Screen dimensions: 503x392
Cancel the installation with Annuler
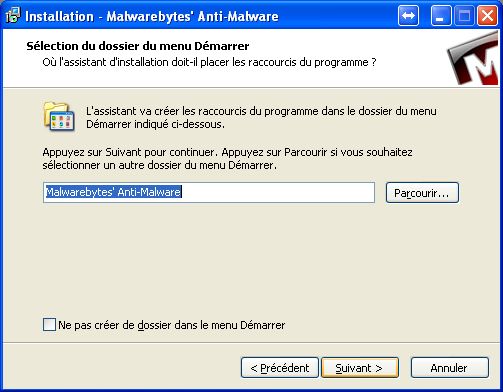click(x=450, y=368)
